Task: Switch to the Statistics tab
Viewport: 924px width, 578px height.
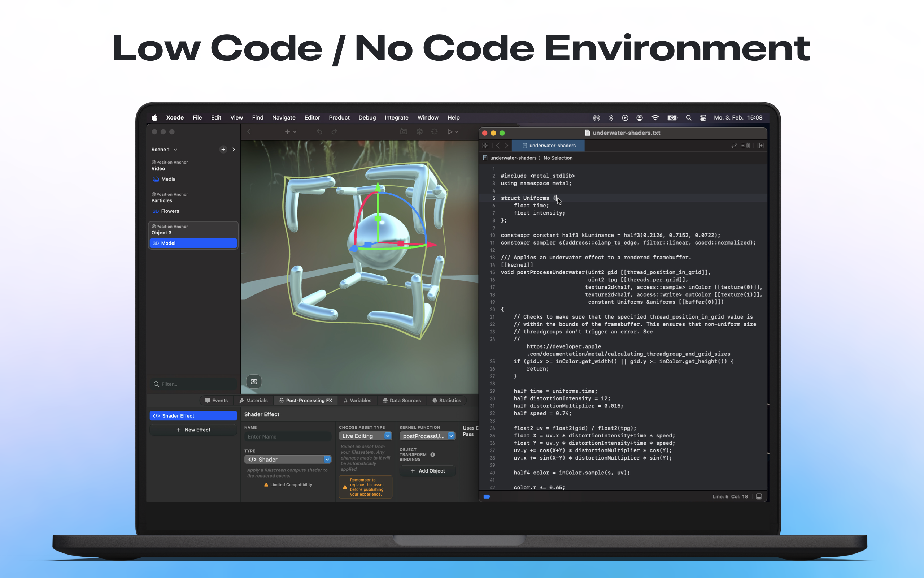Action: [x=446, y=400]
